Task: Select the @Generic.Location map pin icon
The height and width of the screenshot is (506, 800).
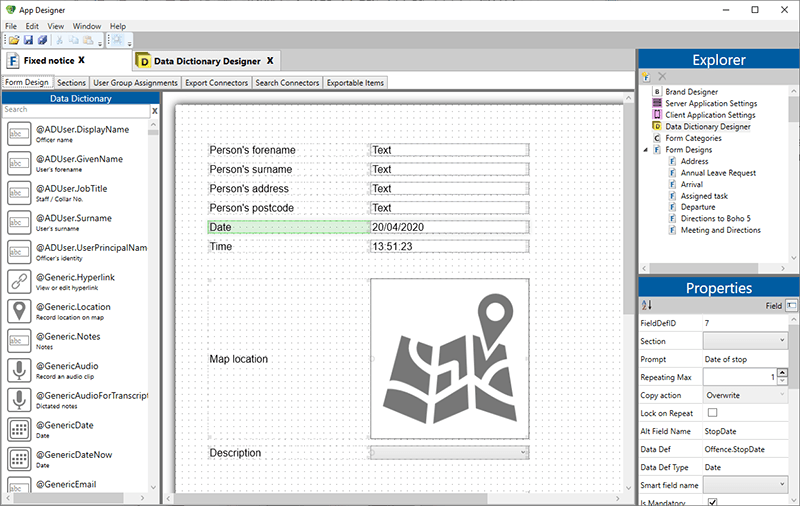Action: tap(18, 312)
